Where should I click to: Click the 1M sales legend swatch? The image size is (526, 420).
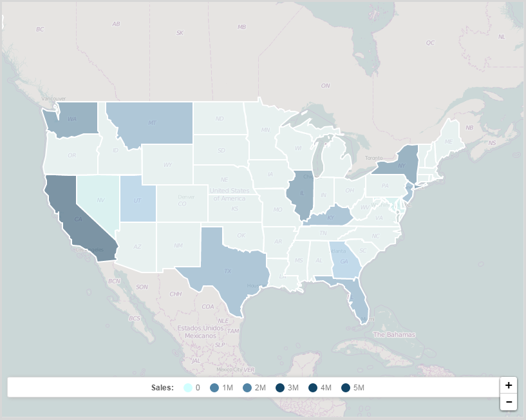pos(214,388)
